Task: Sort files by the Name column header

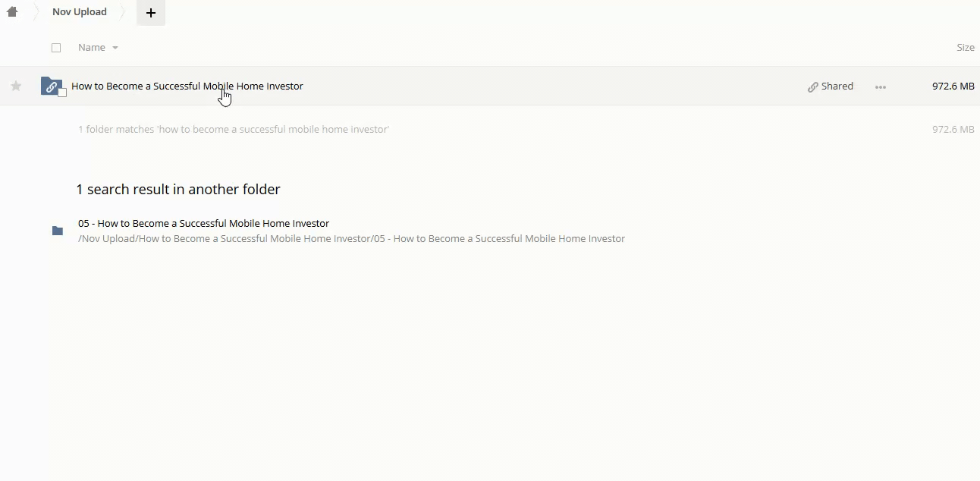Action: [92, 48]
